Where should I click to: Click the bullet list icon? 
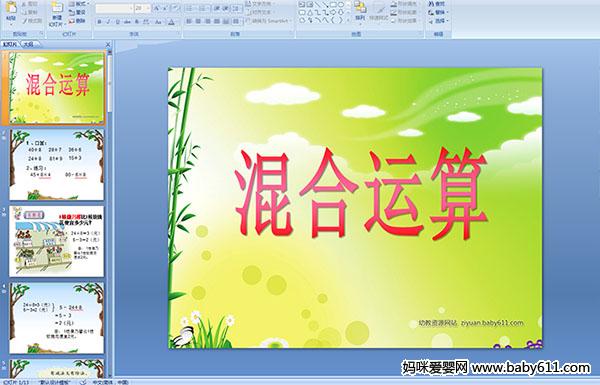point(190,8)
